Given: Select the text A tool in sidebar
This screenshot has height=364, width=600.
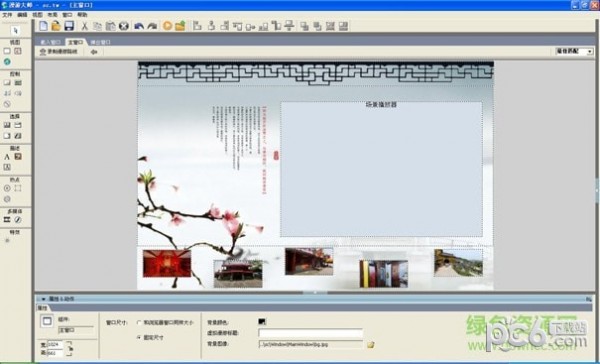Looking at the screenshot, I should pos(7,157).
